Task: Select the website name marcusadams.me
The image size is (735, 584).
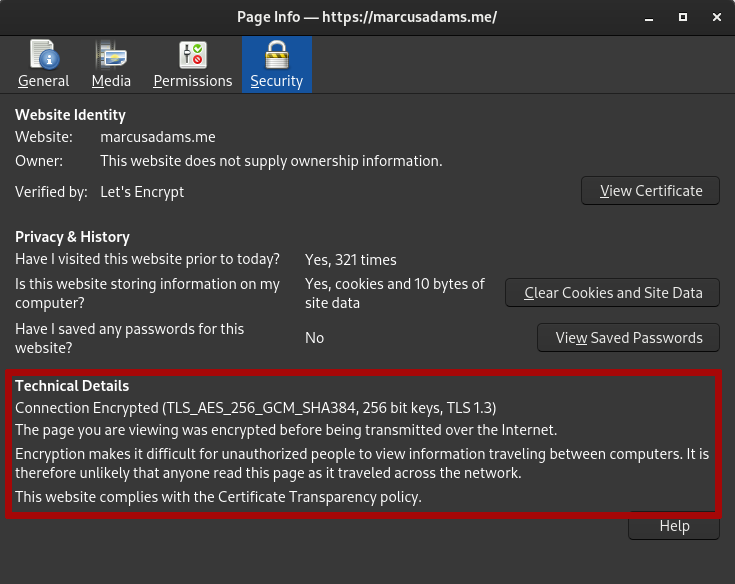Action: (158, 137)
